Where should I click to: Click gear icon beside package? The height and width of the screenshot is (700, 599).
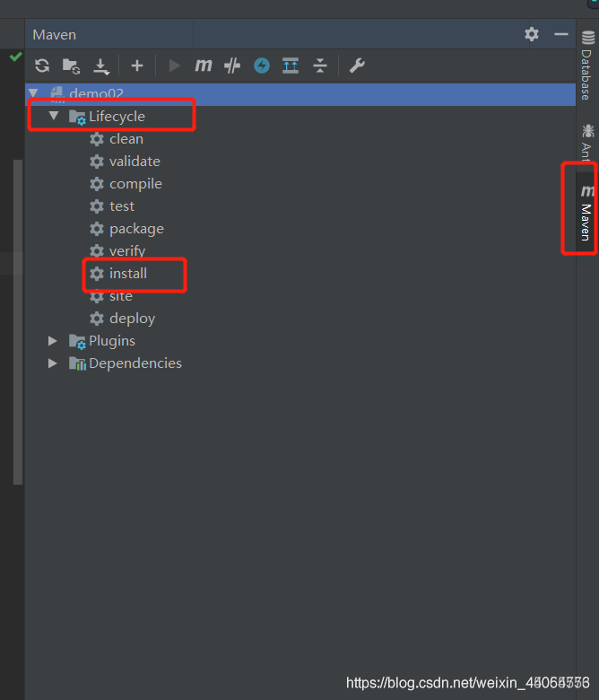click(97, 229)
